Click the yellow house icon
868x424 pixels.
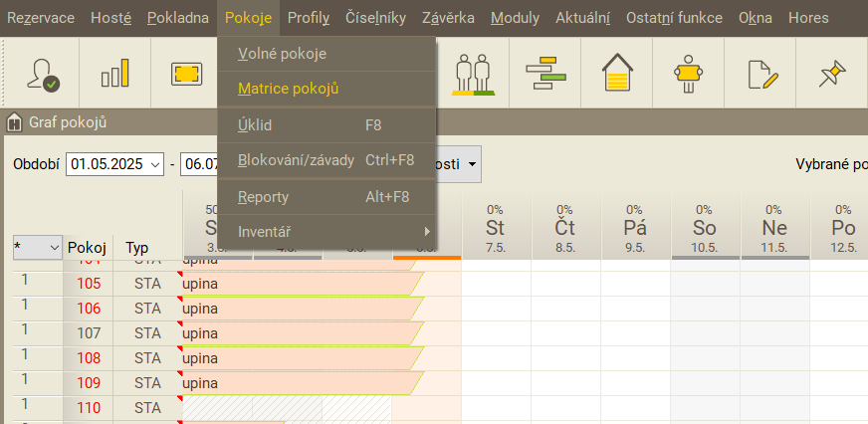tap(617, 73)
